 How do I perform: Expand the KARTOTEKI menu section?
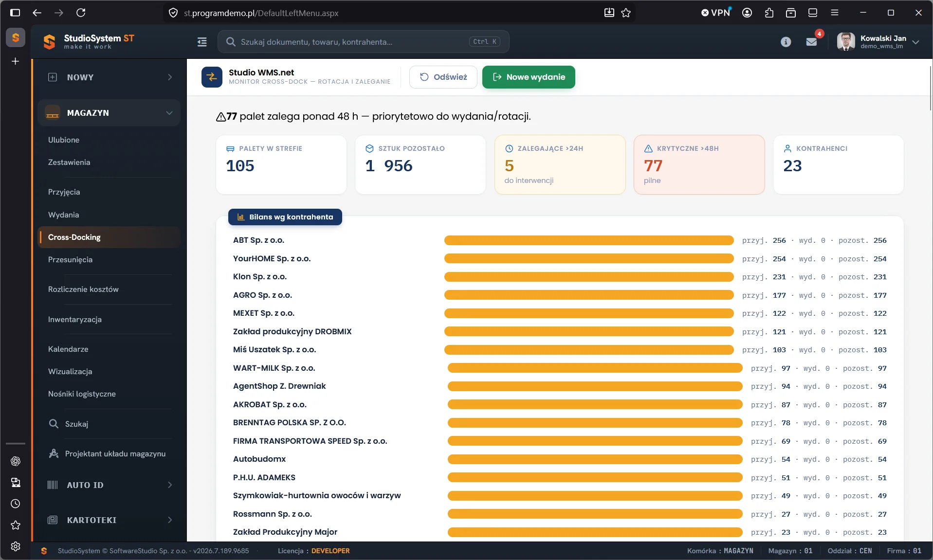pos(109,520)
